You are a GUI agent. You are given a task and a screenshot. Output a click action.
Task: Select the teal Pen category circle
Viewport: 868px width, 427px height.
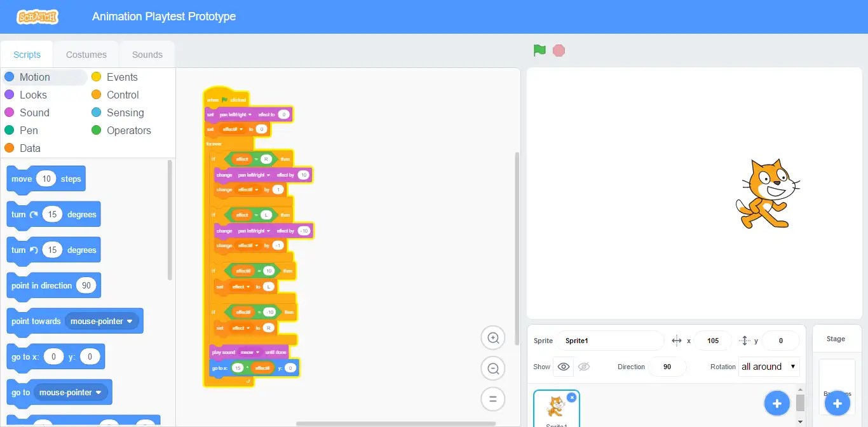pos(9,130)
